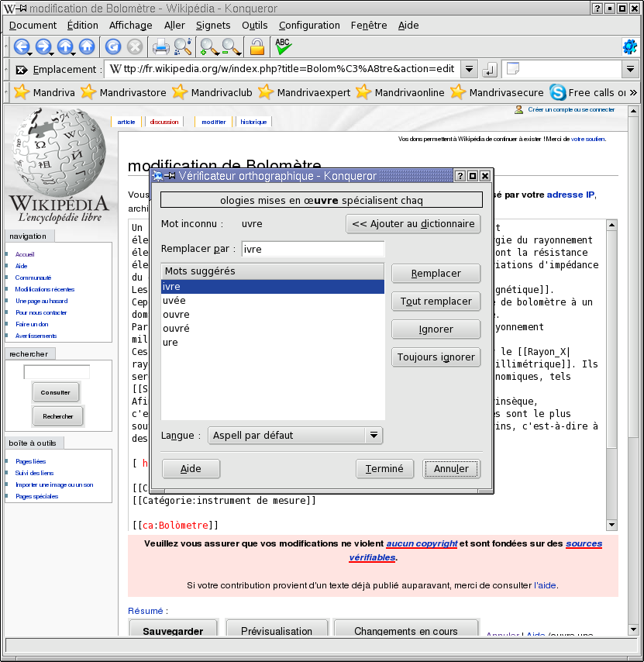The height and width of the screenshot is (662, 644).
Task: Switch to the historique tab
Action: click(253, 122)
